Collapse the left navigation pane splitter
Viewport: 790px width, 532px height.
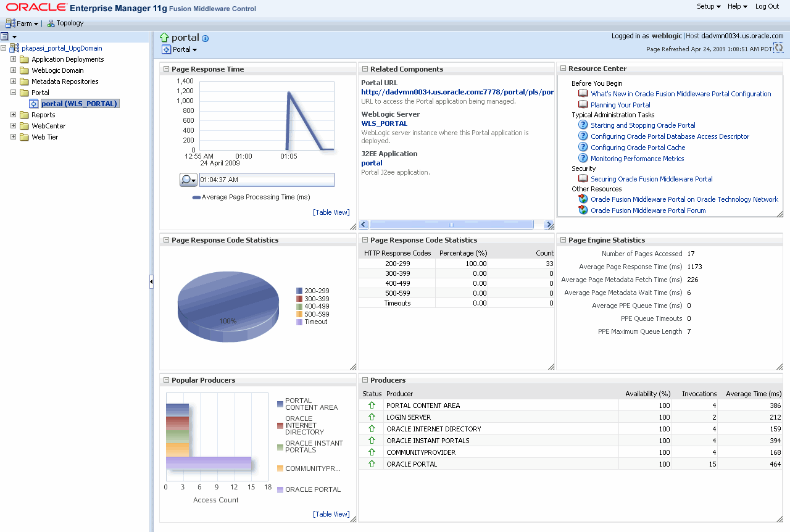coord(151,282)
